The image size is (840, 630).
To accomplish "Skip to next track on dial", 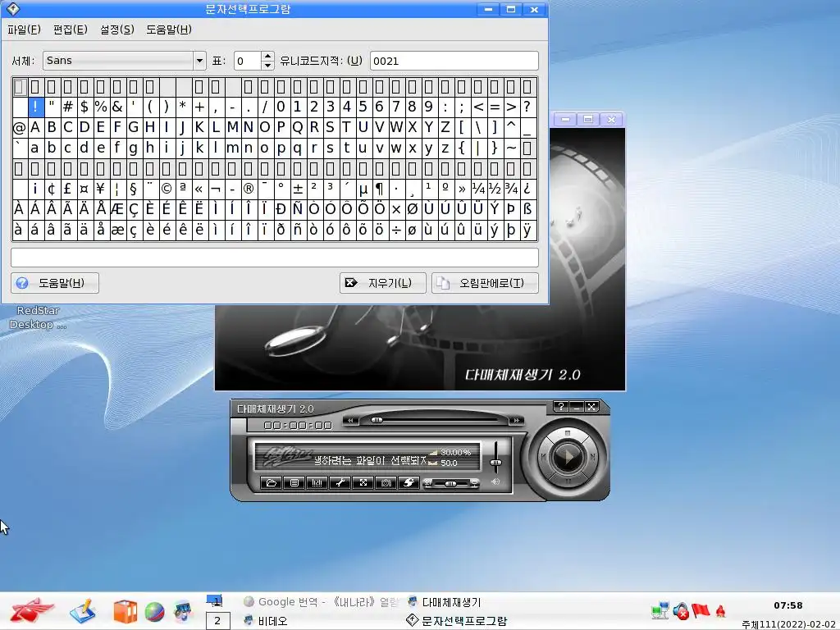I will point(592,457).
